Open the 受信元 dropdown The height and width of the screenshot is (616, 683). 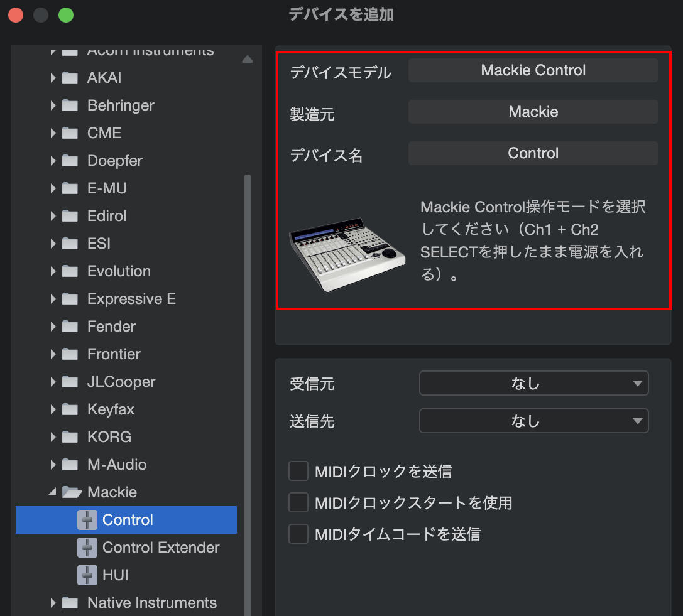coord(533,383)
